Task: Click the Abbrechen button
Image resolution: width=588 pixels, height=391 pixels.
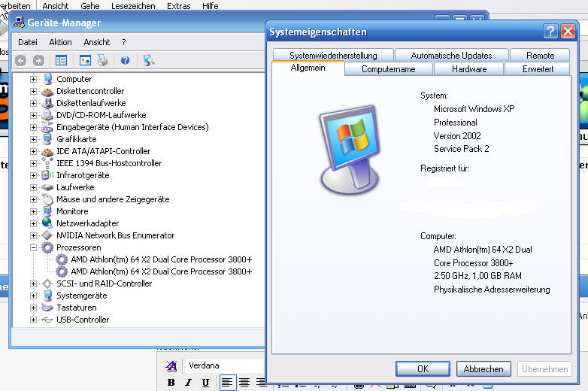Action: (483, 369)
